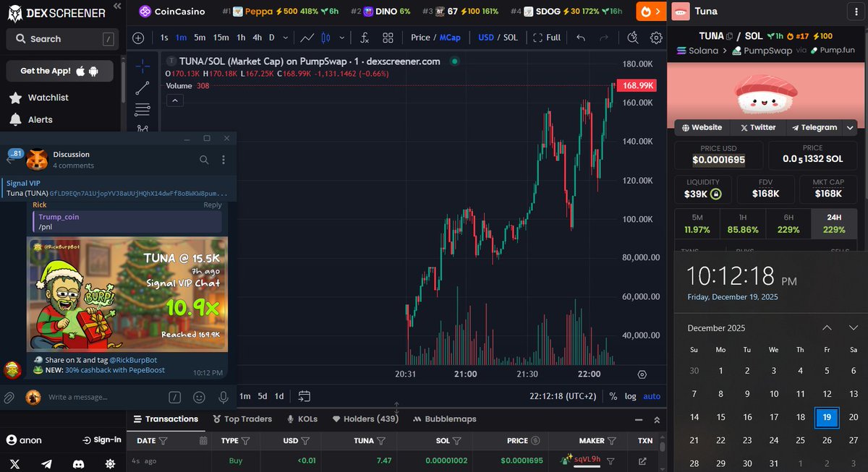Expand the transactions panel double chevron
The width and height of the screenshot is (868, 472).
[656, 419]
